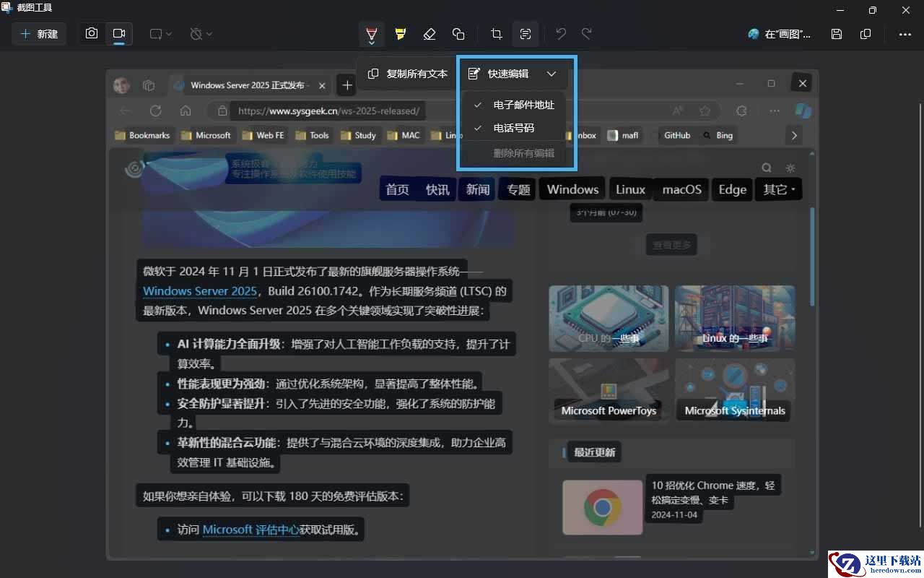Uncheck the 电话号码 option
Image resolution: width=924 pixels, height=578 pixels.
point(515,128)
